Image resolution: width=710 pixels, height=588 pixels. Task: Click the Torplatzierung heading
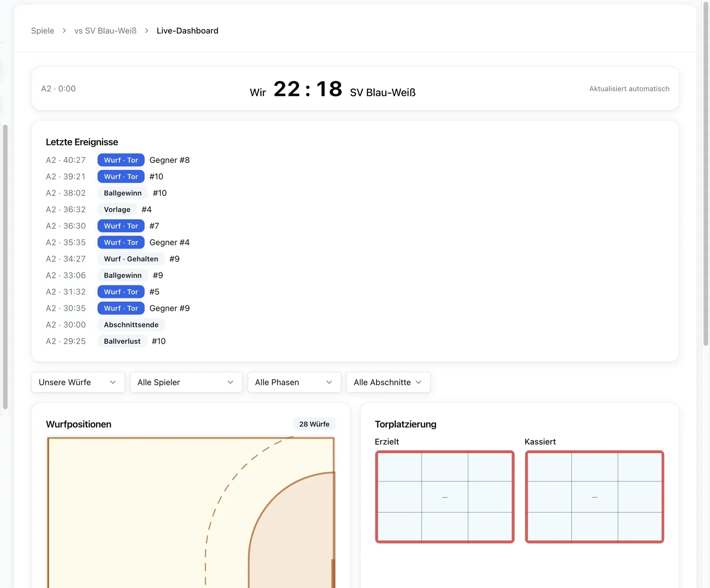[406, 424]
